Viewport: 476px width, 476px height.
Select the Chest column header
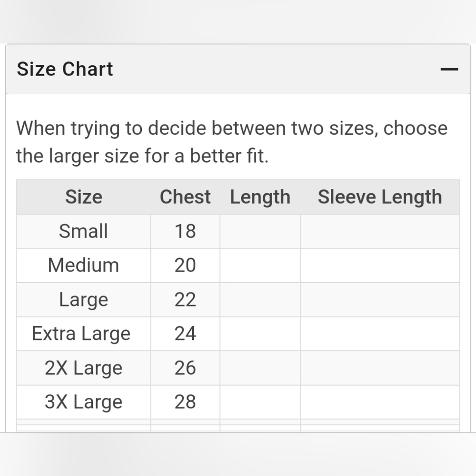[x=185, y=197]
